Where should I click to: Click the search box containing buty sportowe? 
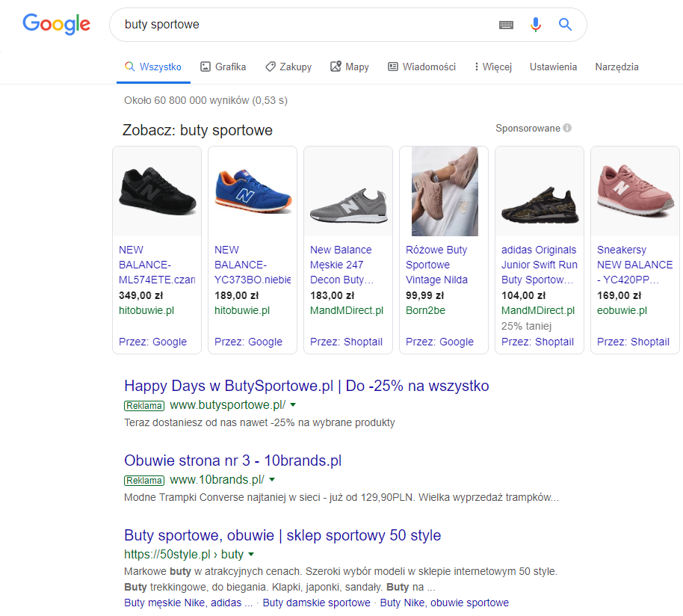click(299, 25)
